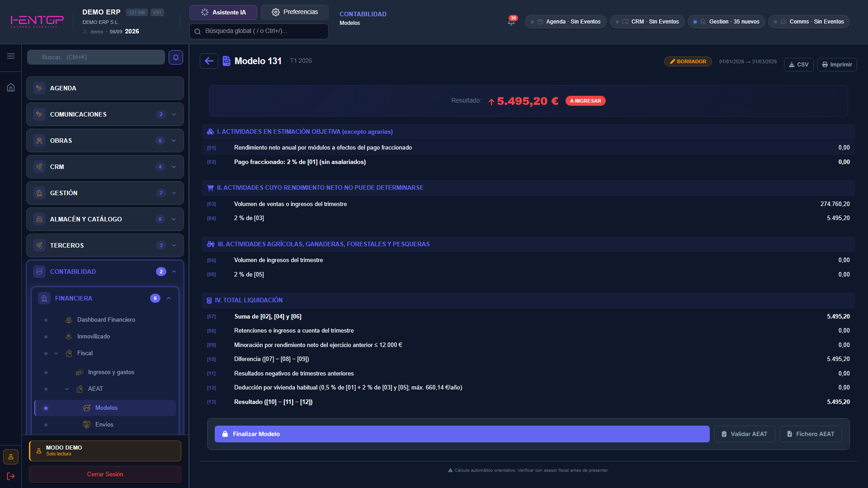Screen dimensions: 868x488
Task: Click Cerrar Sesión button
Action: [105, 474]
